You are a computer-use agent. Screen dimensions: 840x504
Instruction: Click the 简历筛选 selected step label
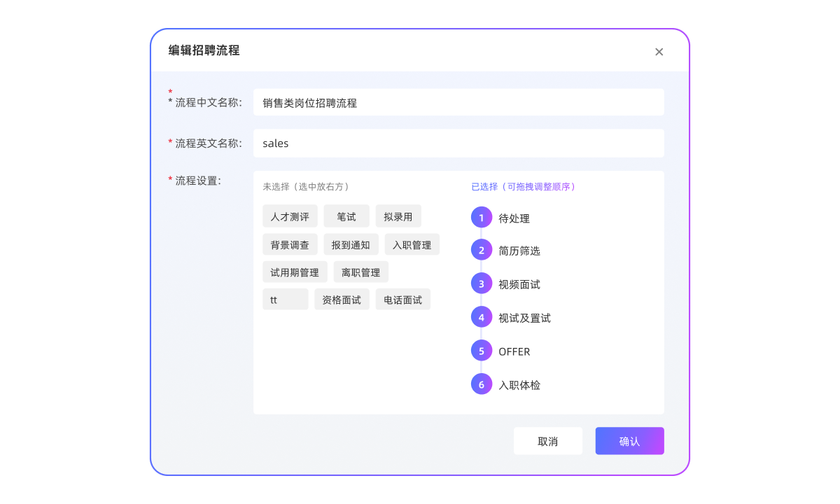[x=519, y=251]
